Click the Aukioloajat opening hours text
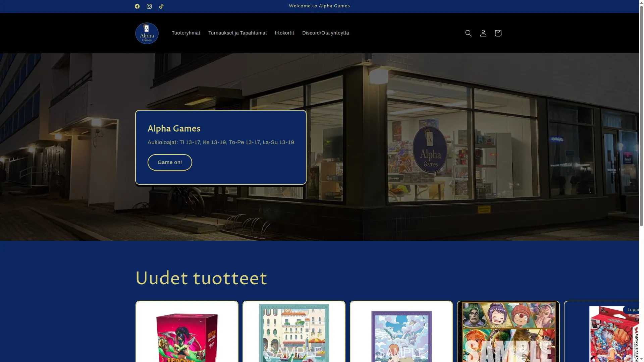The image size is (644, 362). click(x=221, y=142)
